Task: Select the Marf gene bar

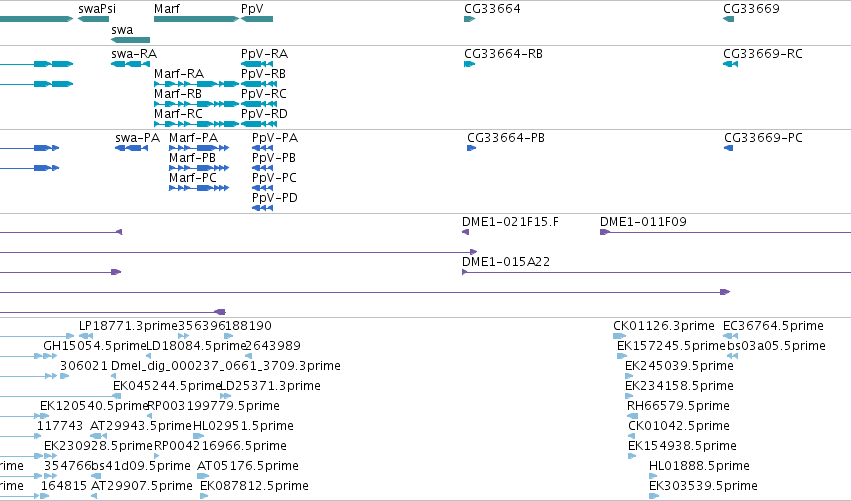Action: [196, 19]
